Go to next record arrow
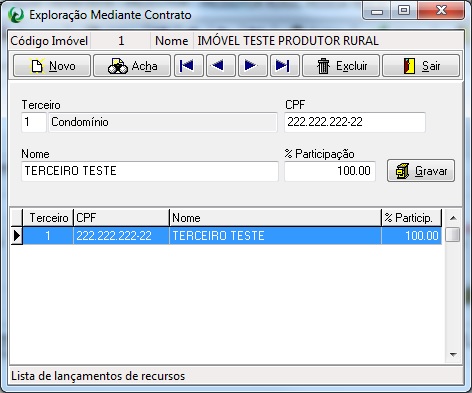 pyautogui.click(x=253, y=66)
